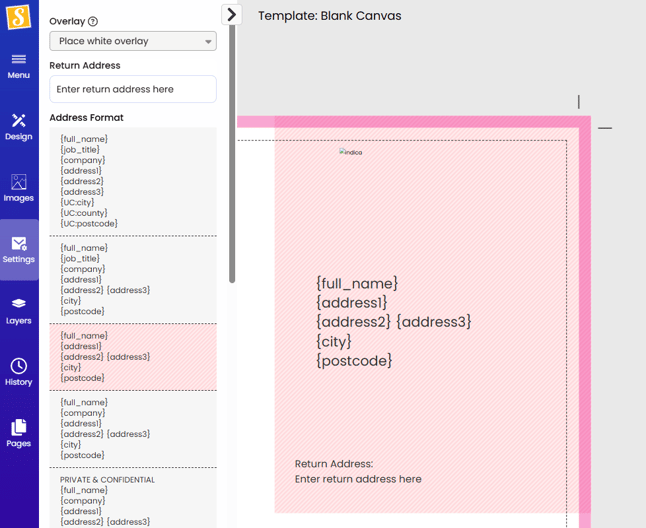Open the Design tools panel

pos(19,127)
